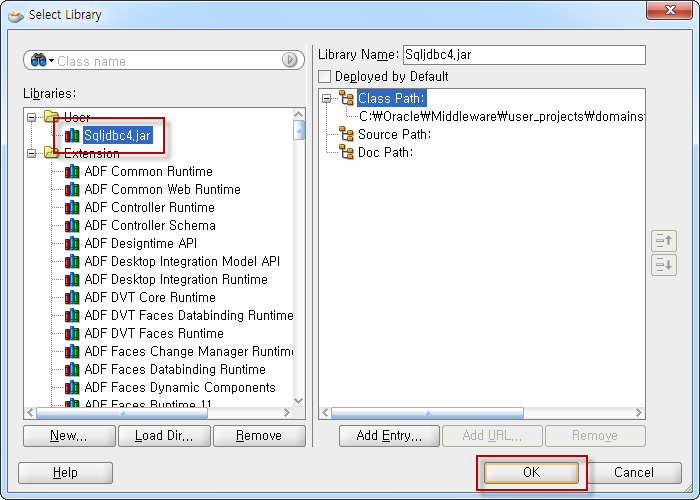Move entry down with arrow button
This screenshot has width=700, height=500.
pyautogui.click(x=664, y=265)
